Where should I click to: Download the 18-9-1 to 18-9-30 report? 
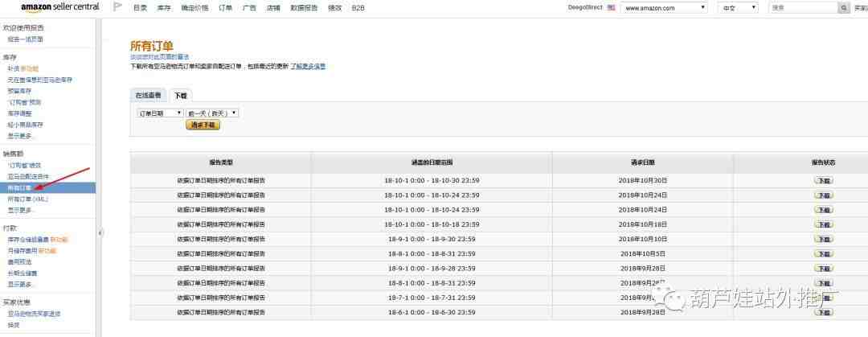pyautogui.click(x=823, y=239)
